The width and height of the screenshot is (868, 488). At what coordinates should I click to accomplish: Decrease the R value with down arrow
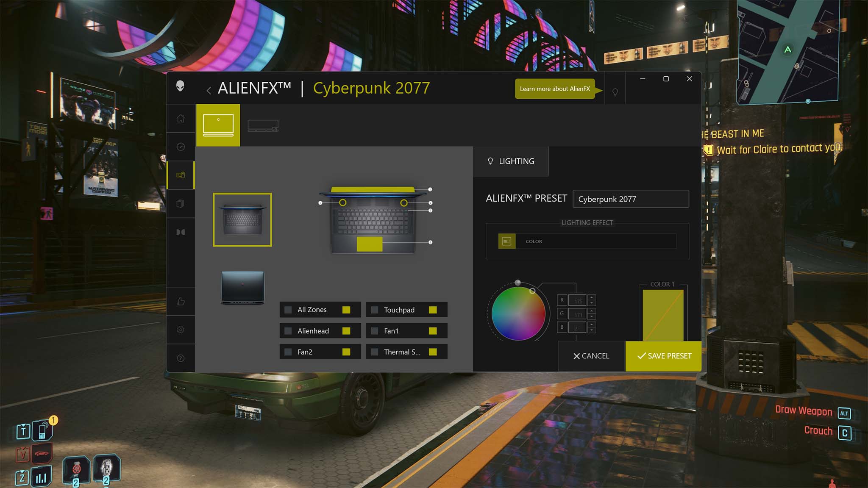click(592, 303)
